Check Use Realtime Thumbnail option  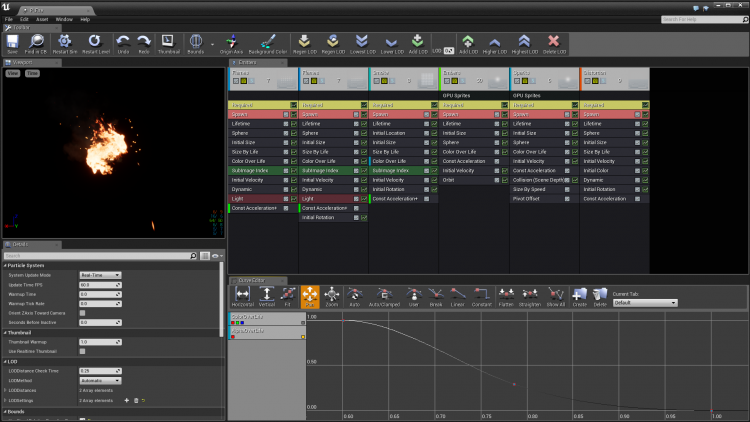click(82, 351)
